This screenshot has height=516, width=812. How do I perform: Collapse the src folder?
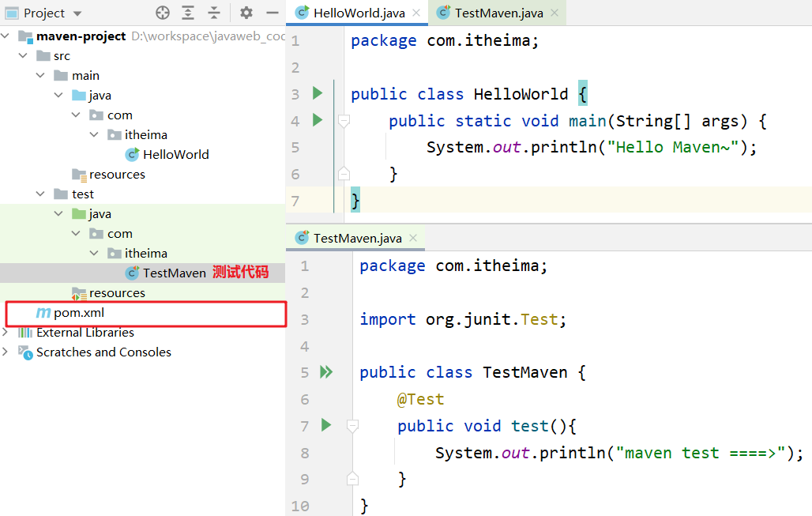24,55
